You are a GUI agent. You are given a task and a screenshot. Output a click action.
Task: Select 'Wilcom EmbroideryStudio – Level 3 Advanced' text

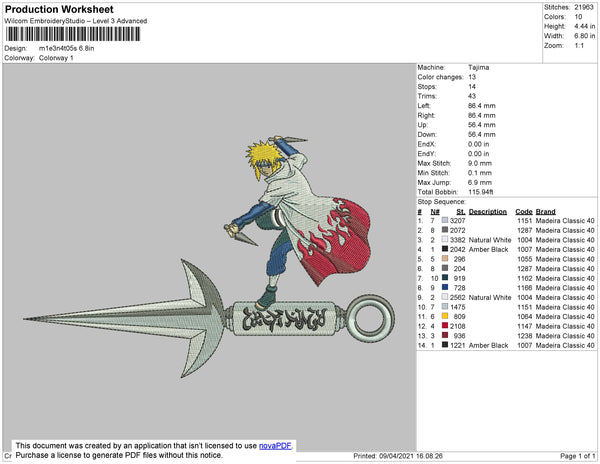click(x=76, y=21)
